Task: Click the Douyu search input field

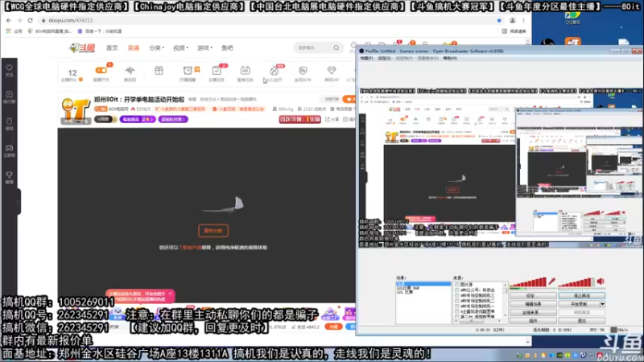Action: 314,48
